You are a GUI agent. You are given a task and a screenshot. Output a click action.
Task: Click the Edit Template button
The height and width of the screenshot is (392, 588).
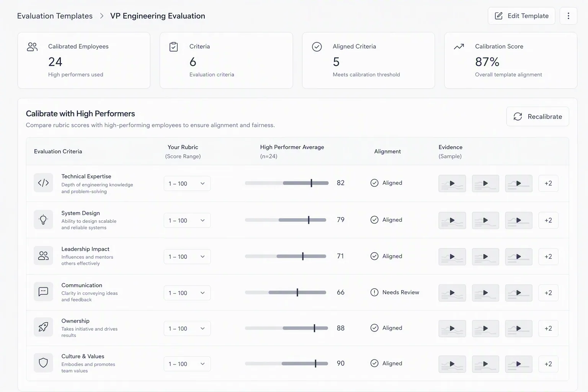point(521,16)
